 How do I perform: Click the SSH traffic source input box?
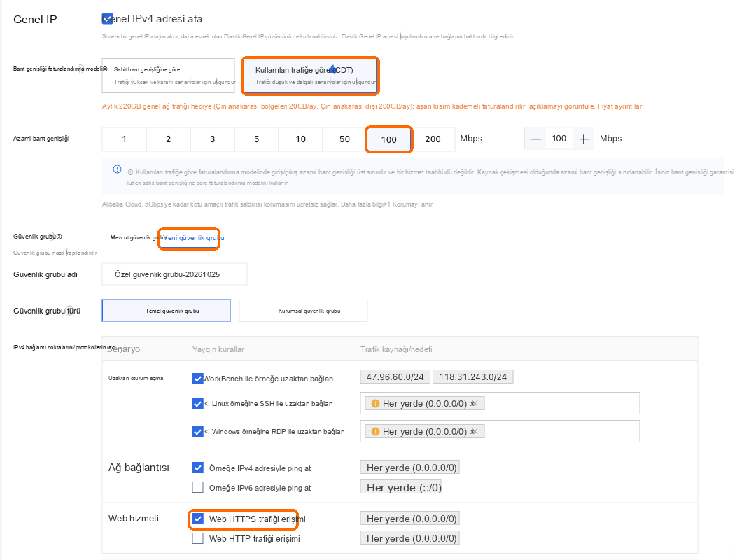tap(500, 403)
